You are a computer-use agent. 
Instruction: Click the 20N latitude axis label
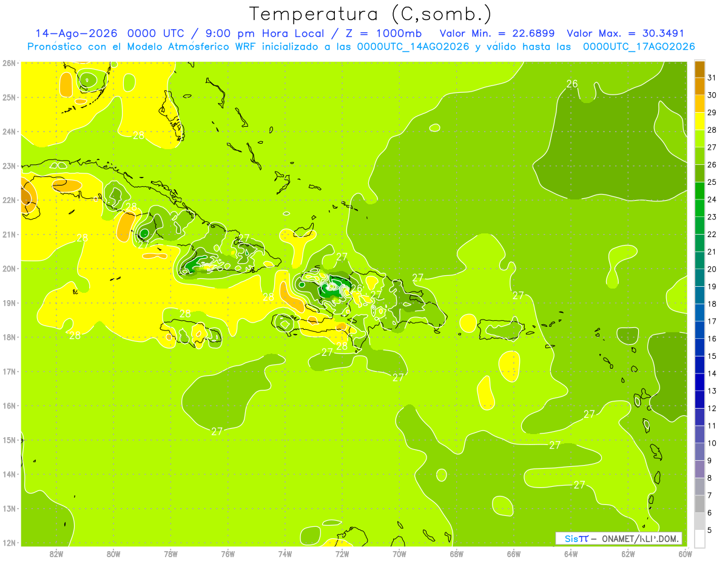coord(9,269)
